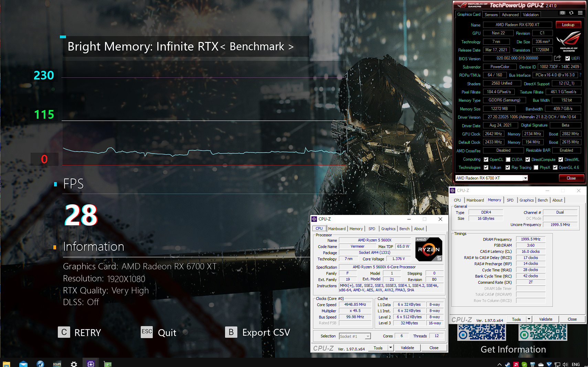
Task: Click Close button in CPU-Z Memory window
Action: [x=572, y=319]
